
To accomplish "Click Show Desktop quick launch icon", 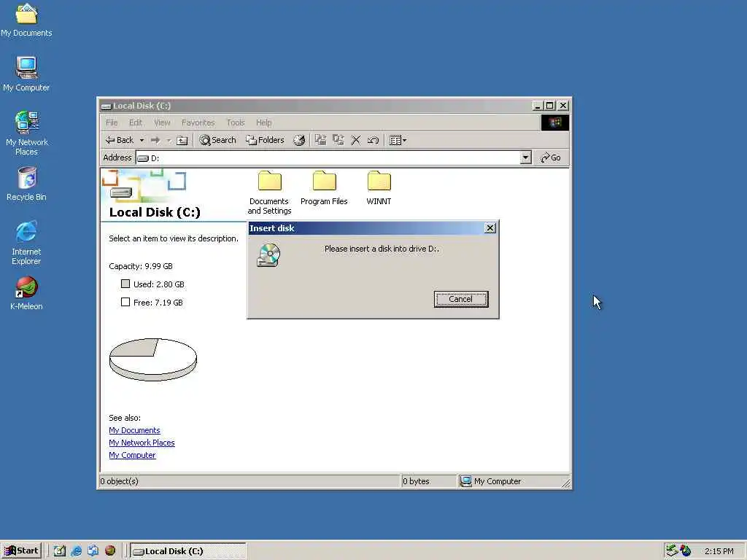I will pyautogui.click(x=60, y=551).
